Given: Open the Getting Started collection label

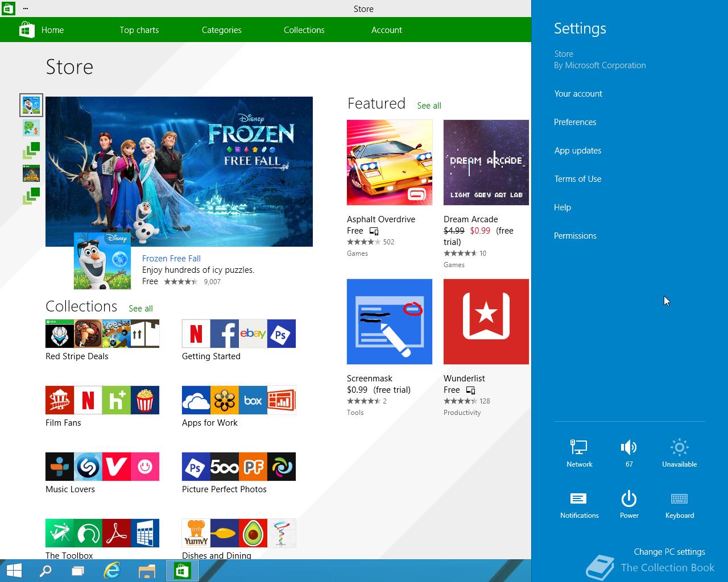Looking at the screenshot, I should click(x=211, y=356).
